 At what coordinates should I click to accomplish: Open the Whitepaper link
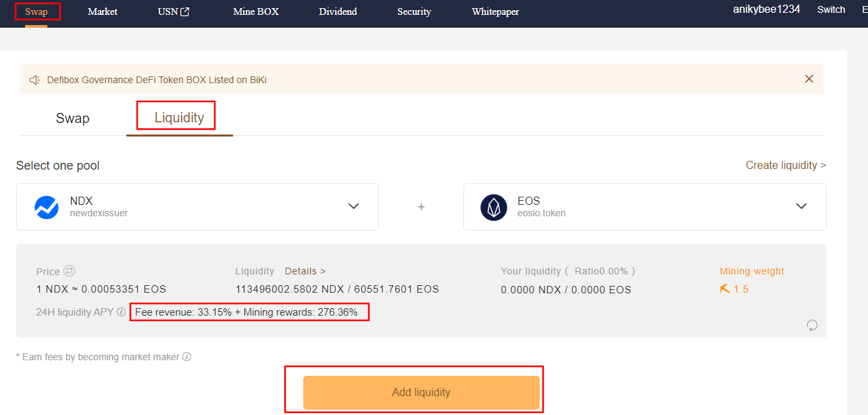tap(495, 11)
